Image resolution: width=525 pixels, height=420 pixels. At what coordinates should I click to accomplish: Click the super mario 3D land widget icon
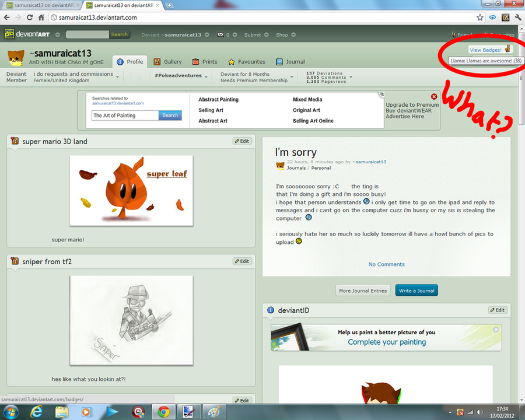[15, 141]
